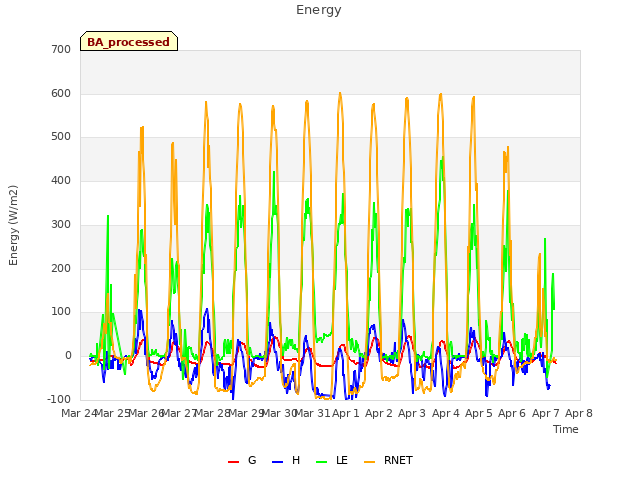
Task: Click the 300 y-axis tick label
Action: [x=61, y=224]
